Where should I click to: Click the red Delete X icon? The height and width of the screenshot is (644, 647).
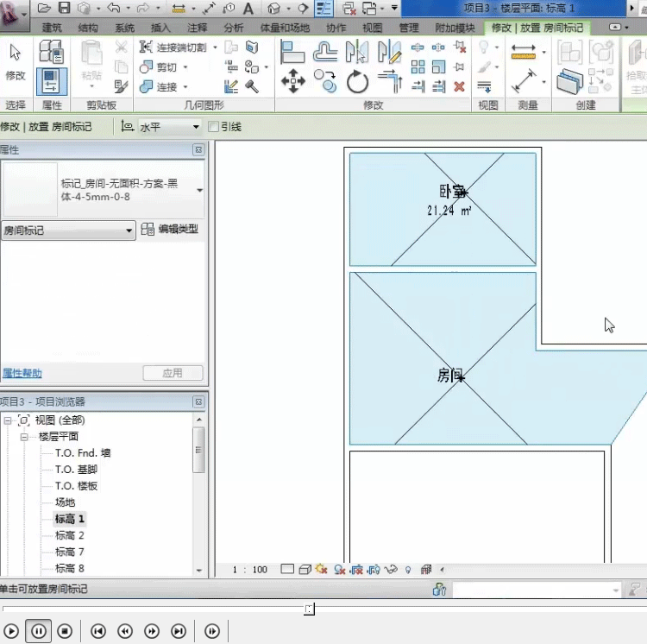(459, 86)
